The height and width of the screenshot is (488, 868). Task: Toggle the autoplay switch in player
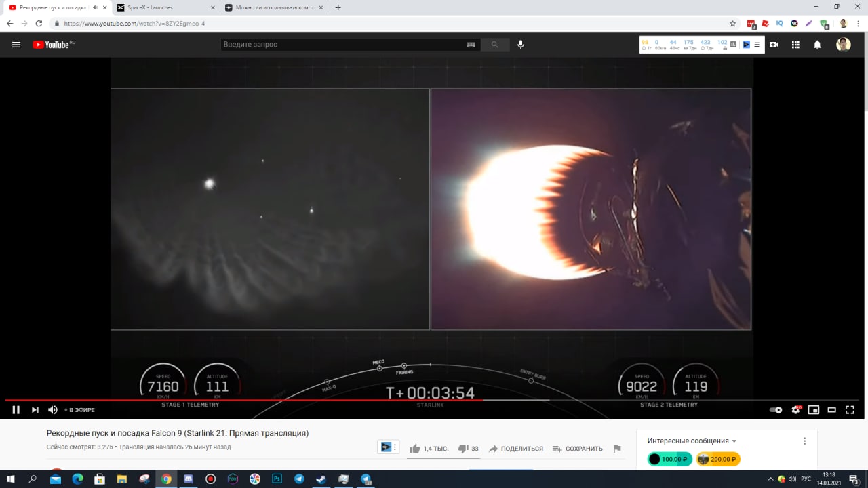[776, 409]
